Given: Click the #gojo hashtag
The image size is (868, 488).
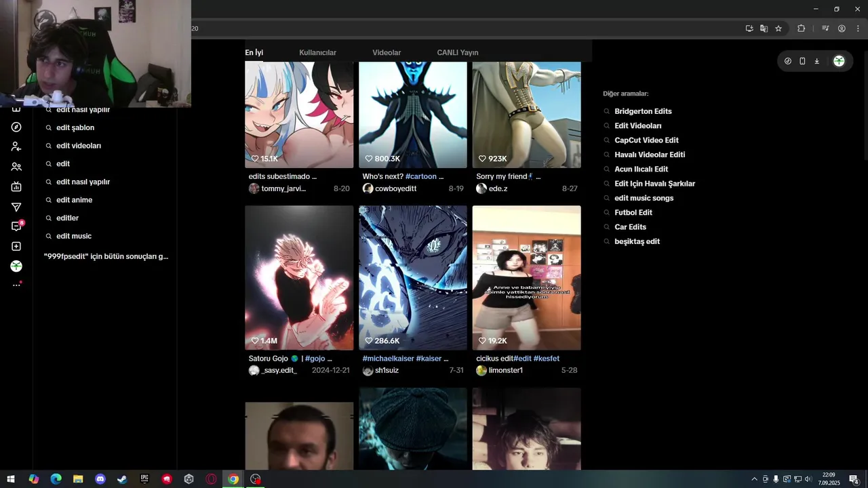Looking at the screenshot, I should [315, 359].
